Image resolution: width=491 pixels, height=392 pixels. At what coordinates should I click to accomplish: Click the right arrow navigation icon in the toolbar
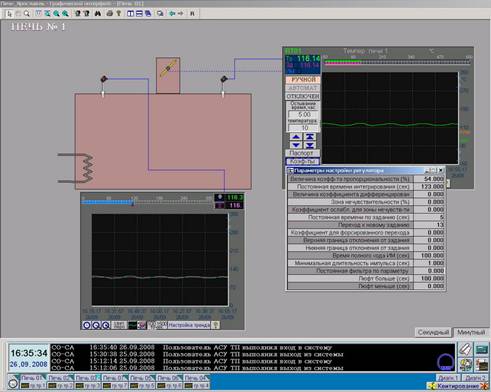click(x=181, y=14)
